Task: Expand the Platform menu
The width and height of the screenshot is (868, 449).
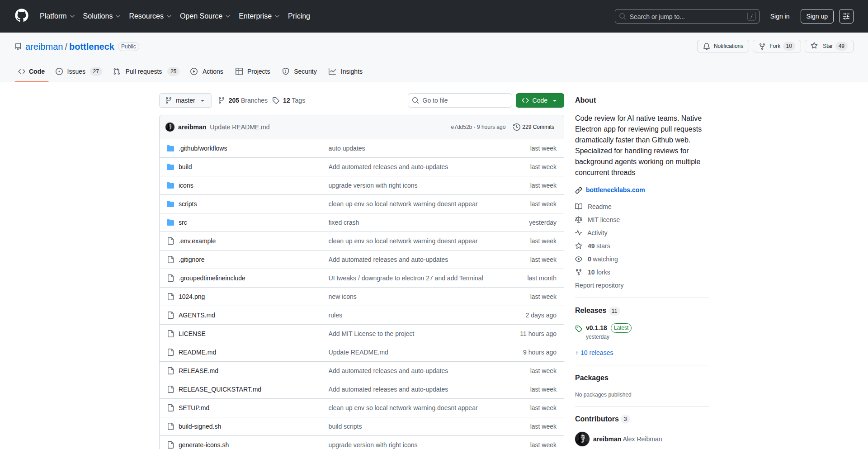Action: click(x=57, y=16)
